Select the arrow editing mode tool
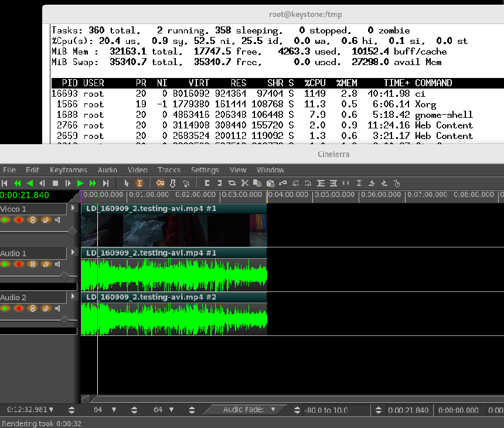Screen dimensions: 504x428 (x=127, y=184)
